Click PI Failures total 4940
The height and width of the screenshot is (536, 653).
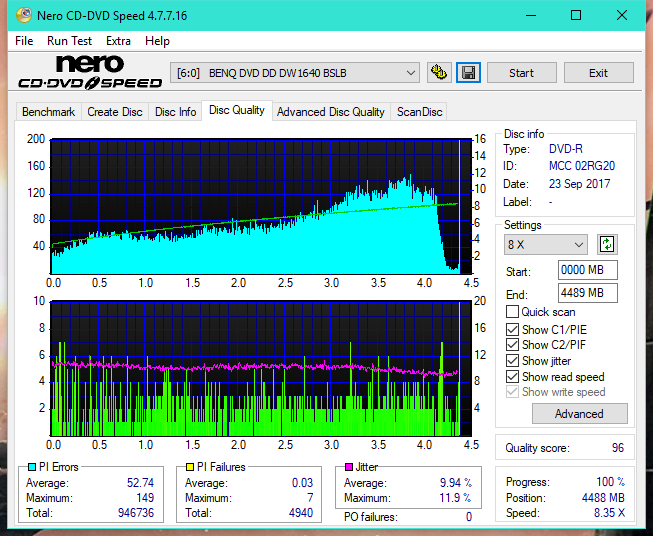click(x=301, y=513)
